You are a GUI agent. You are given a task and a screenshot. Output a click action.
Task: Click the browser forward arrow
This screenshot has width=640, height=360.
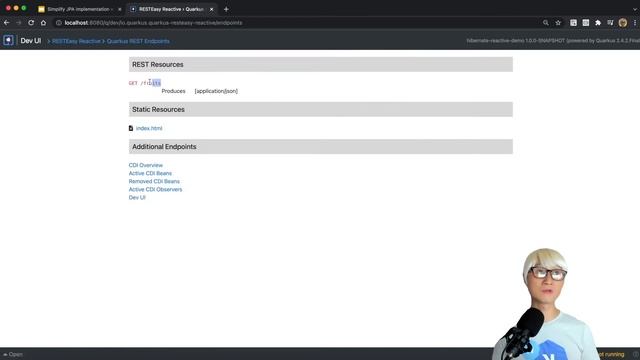tap(19, 23)
